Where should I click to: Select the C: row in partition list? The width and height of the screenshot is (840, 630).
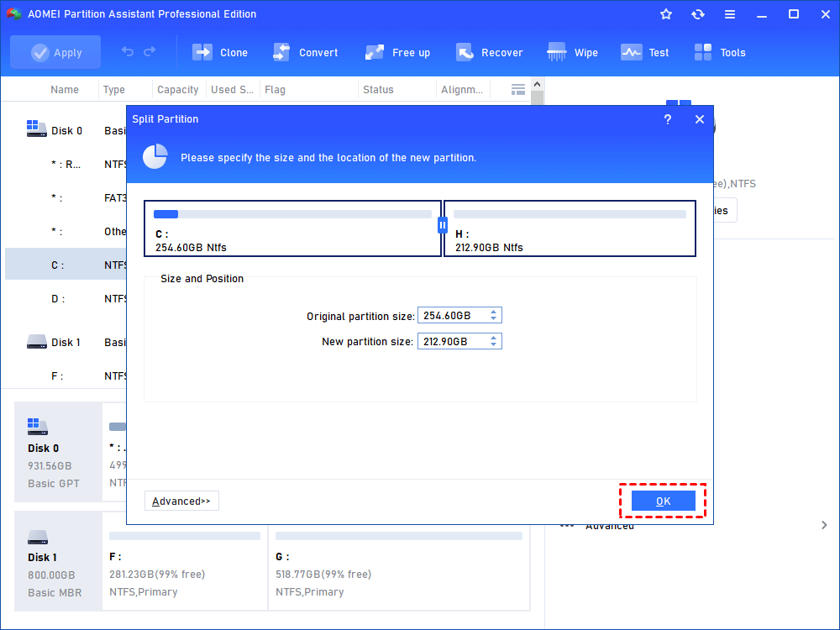click(x=66, y=265)
